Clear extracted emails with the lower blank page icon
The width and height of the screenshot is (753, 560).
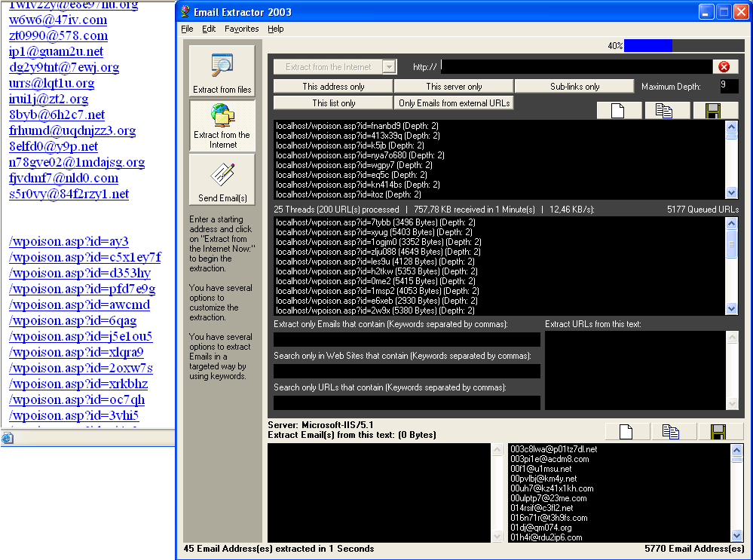[x=626, y=431]
